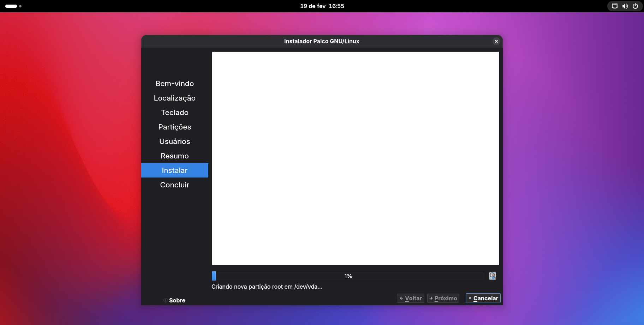Select the Bem-vindo step
The height and width of the screenshot is (325, 644).
click(x=174, y=84)
